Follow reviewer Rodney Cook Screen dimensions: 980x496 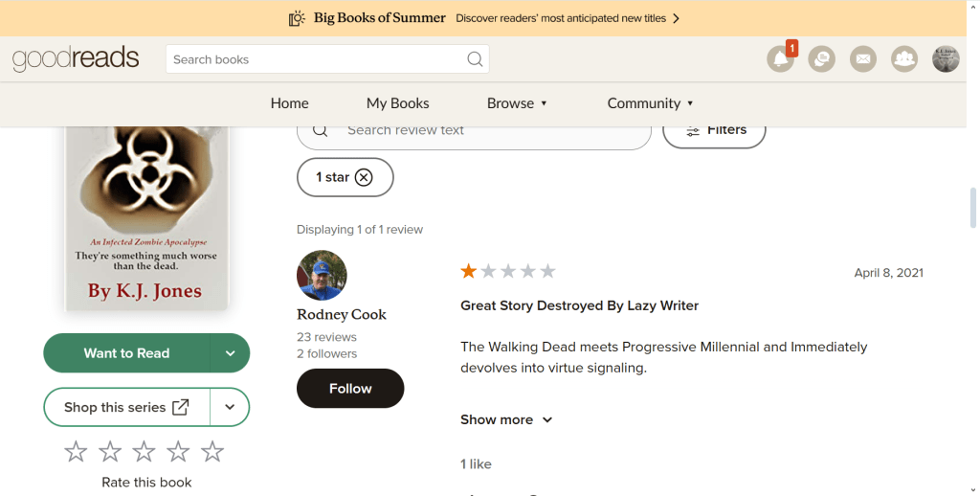[350, 389]
